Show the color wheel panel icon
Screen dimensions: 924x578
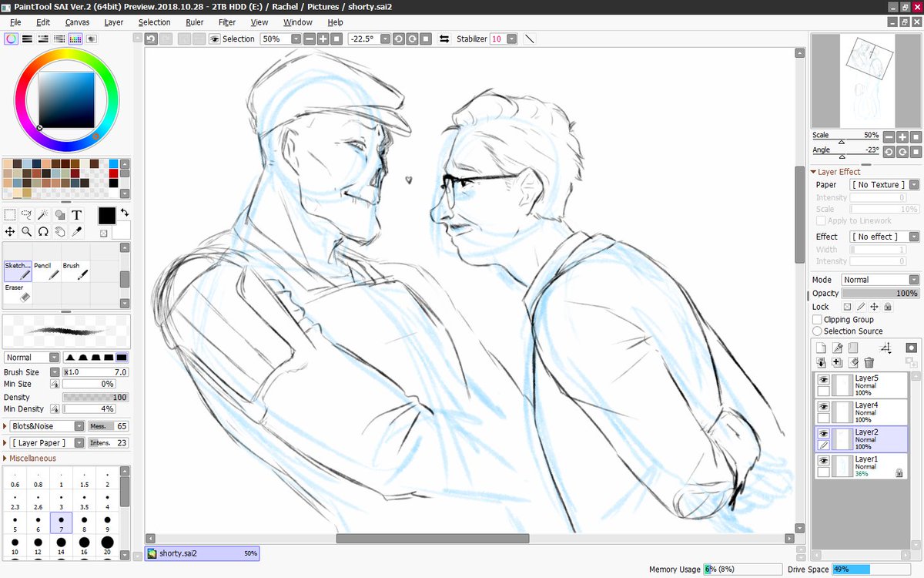coord(11,39)
